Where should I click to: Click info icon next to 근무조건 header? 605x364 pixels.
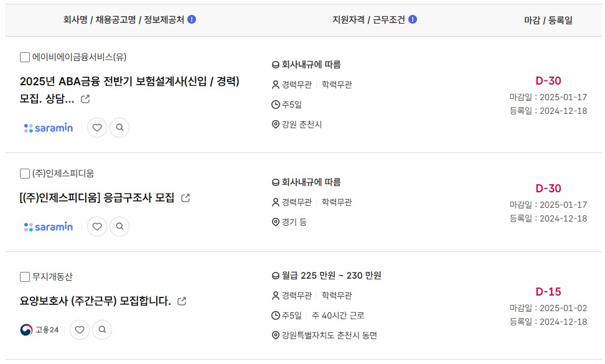tap(413, 19)
